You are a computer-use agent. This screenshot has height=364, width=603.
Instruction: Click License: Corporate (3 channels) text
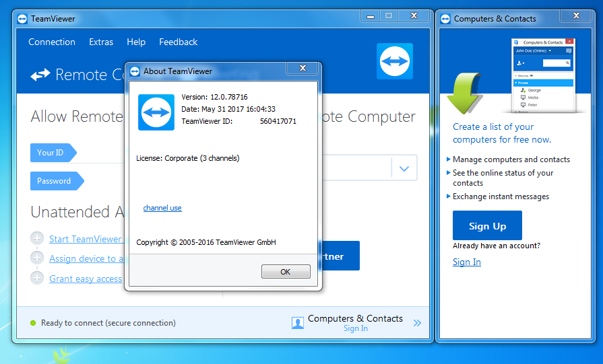[188, 158]
